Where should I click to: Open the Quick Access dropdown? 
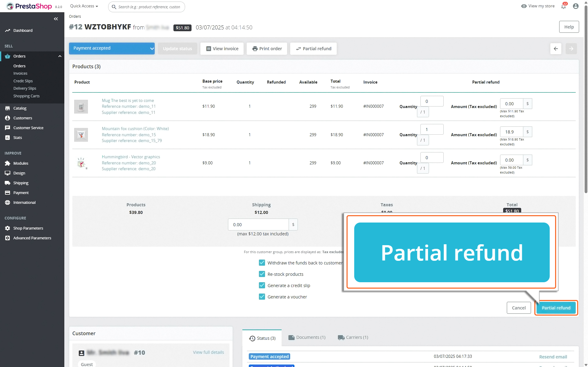[84, 6]
